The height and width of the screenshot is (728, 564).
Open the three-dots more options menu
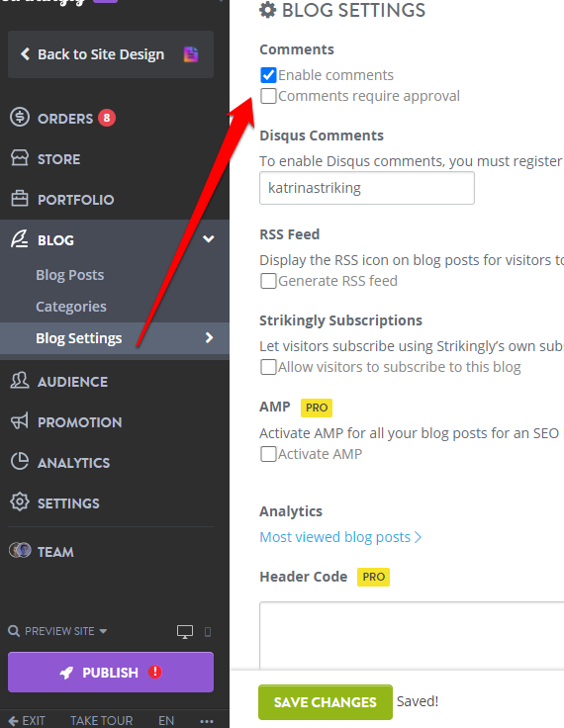click(x=207, y=720)
